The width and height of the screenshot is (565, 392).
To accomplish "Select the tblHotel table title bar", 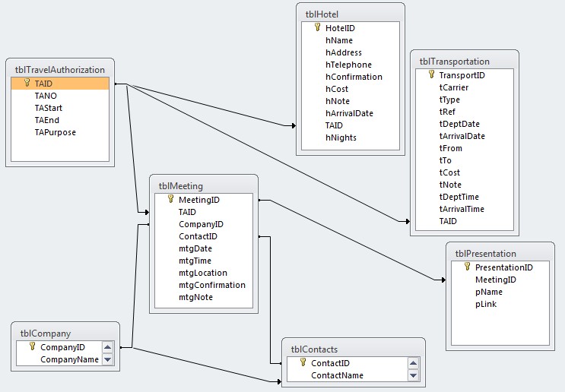I will tap(351, 14).
